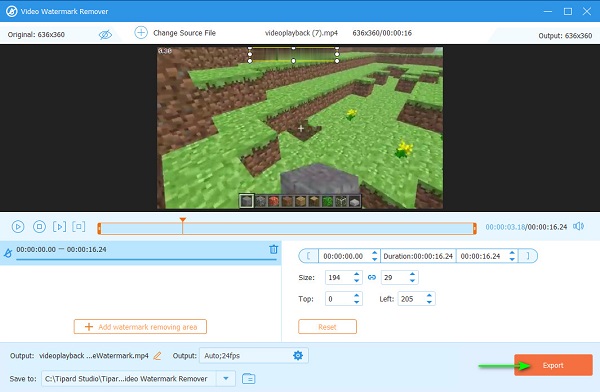Click the play segment bracket icon
This screenshot has height=392, width=600.
[x=59, y=227]
